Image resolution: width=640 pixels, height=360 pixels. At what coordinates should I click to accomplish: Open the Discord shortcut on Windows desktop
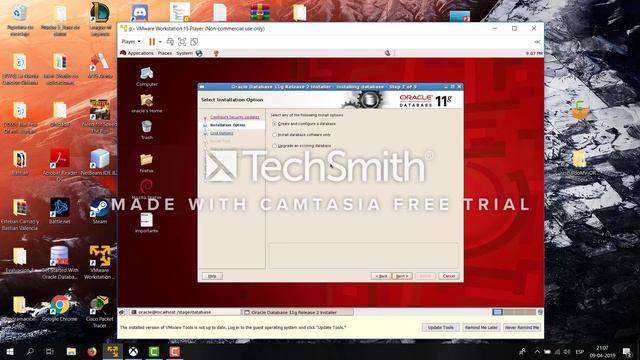pyautogui.click(x=140, y=13)
